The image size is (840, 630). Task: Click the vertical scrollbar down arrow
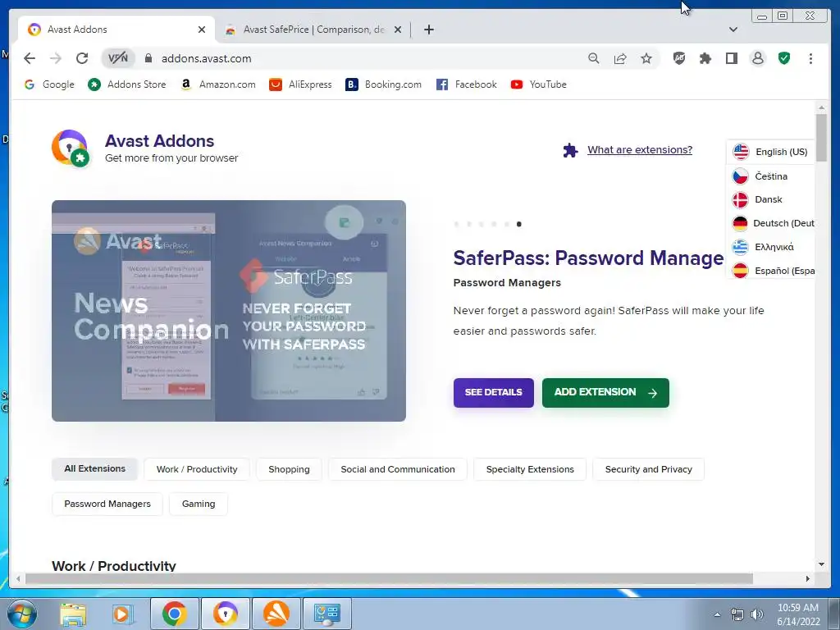(821, 564)
